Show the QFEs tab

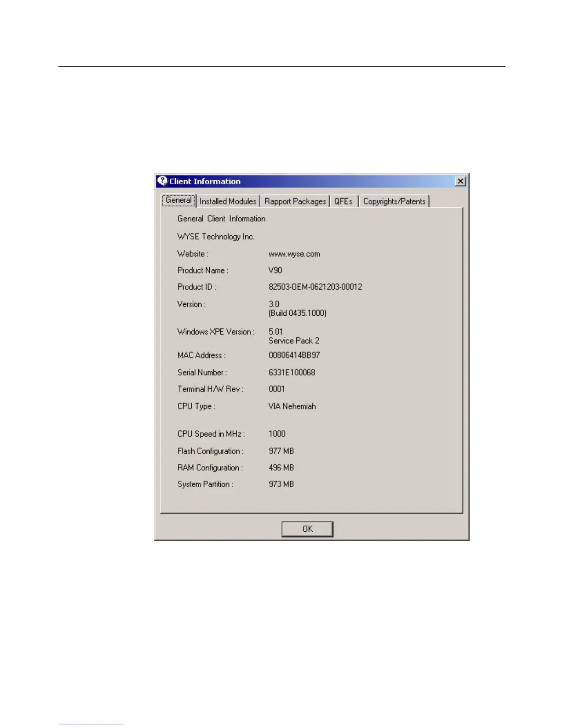click(344, 201)
